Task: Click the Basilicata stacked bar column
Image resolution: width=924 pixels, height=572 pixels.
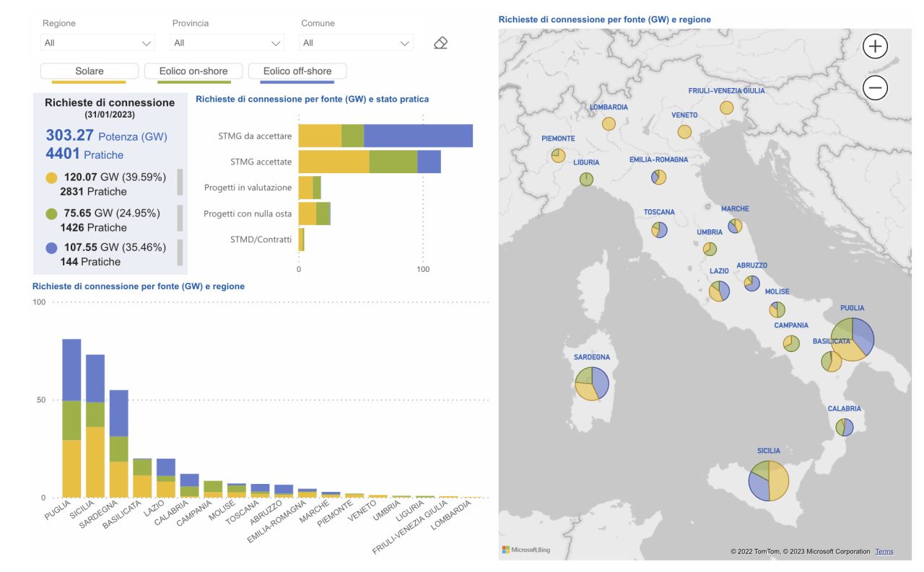Action: [142, 478]
